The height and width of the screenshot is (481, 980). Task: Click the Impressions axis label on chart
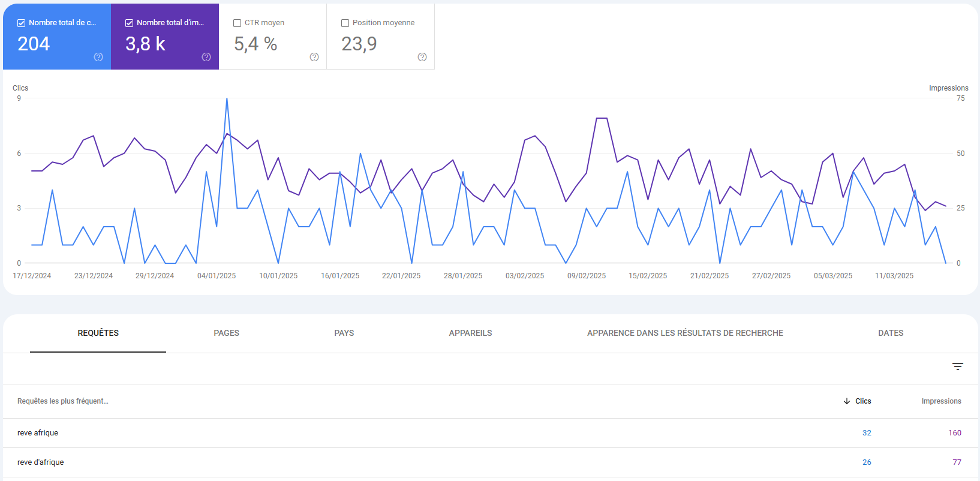949,88
